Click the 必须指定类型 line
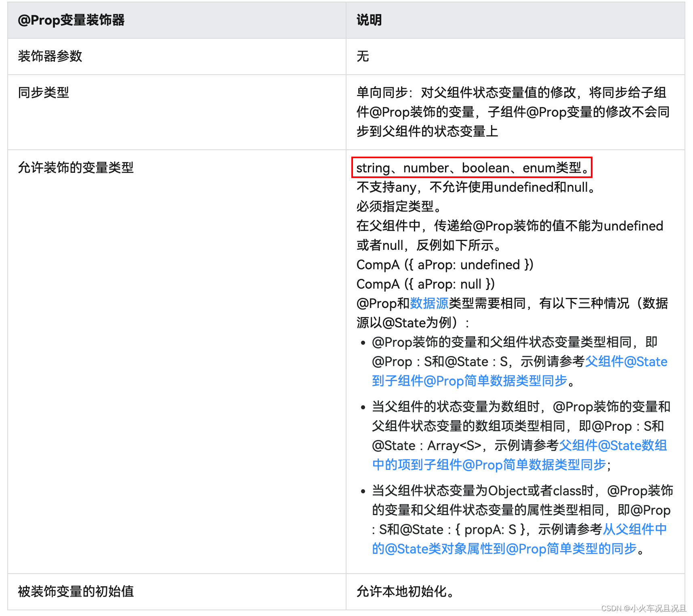 coord(398,207)
